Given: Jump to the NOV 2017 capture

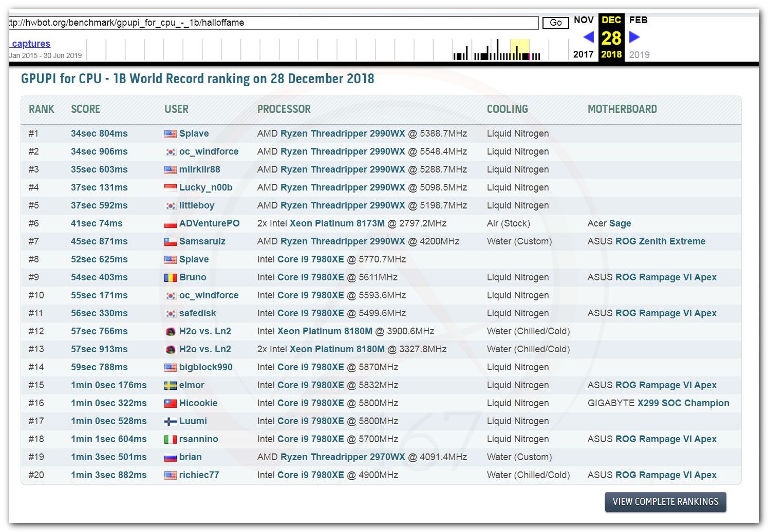Looking at the screenshot, I should coord(584,20).
